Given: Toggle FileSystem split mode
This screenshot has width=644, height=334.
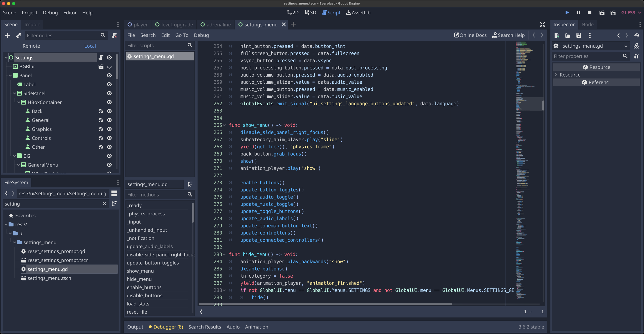Looking at the screenshot, I should pyautogui.click(x=114, y=193).
